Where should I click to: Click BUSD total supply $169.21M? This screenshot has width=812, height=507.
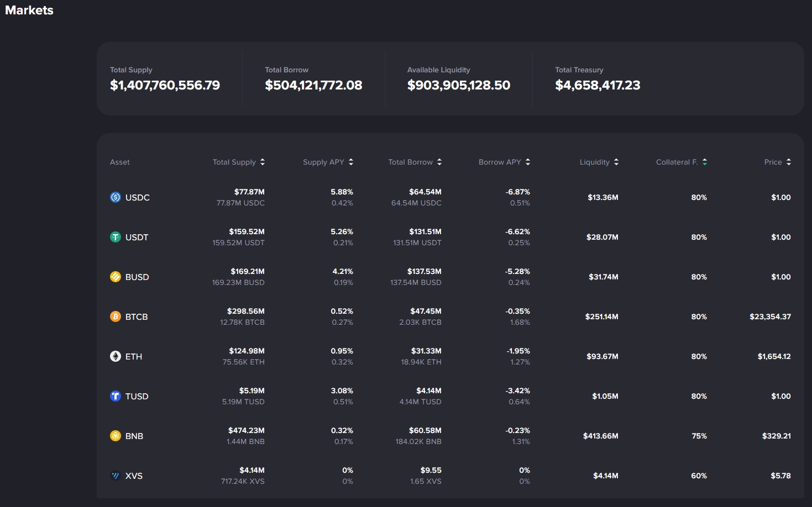248,271
